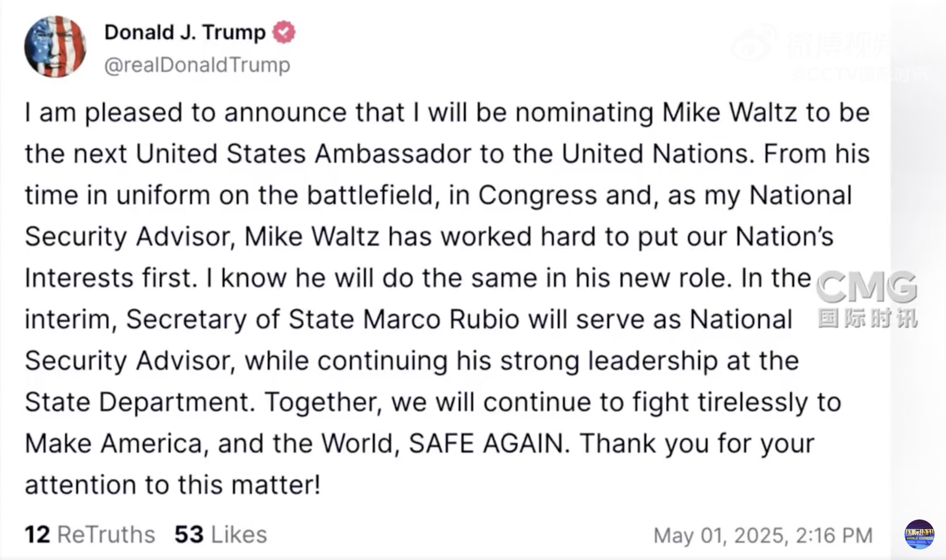Click the May 01, 2025 timestamp
The width and height of the screenshot is (946, 560).
[x=763, y=536]
